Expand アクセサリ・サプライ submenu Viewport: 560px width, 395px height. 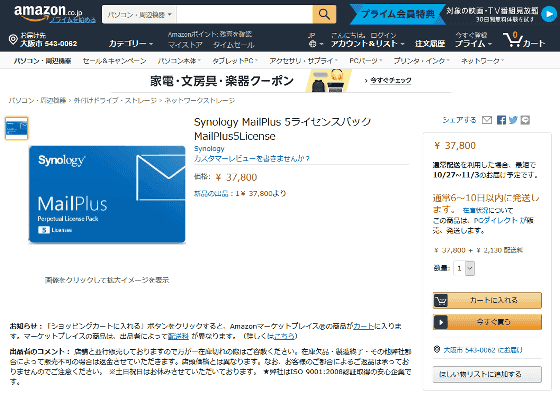coord(303,61)
